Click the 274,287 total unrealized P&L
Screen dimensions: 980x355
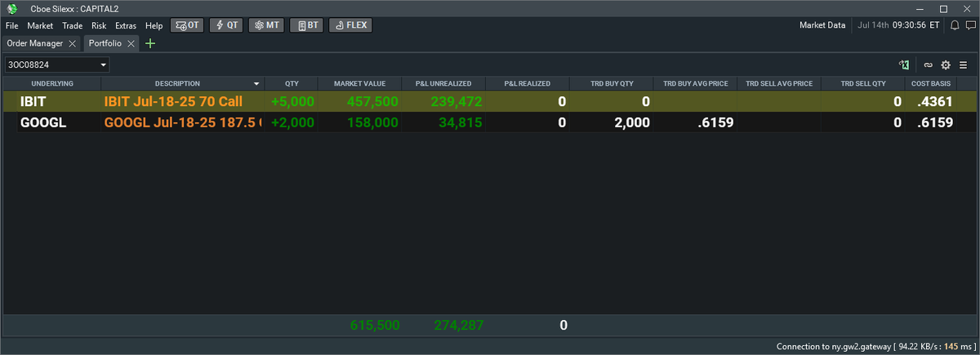(457, 325)
